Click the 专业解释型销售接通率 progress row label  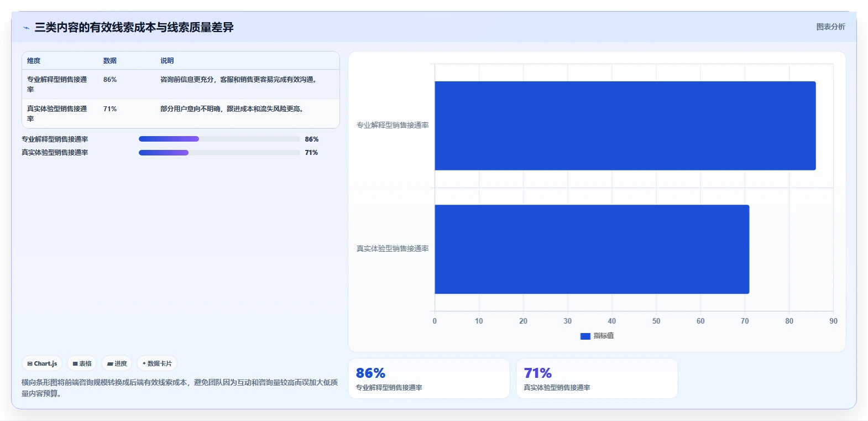[x=55, y=139]
